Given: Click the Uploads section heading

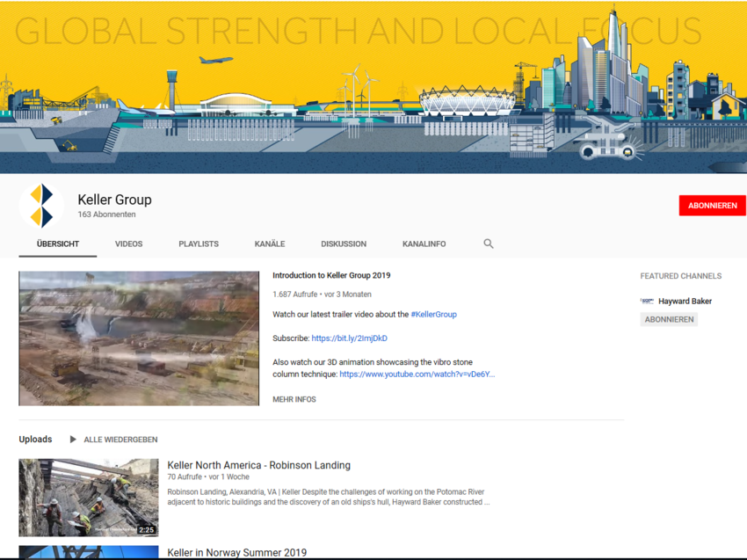Looking at the screenshot, I should (x=35, y=440).
